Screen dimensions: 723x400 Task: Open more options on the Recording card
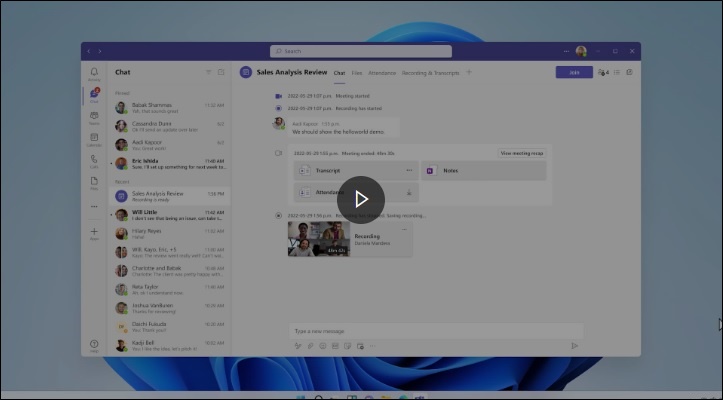click(x=404, y=229)
